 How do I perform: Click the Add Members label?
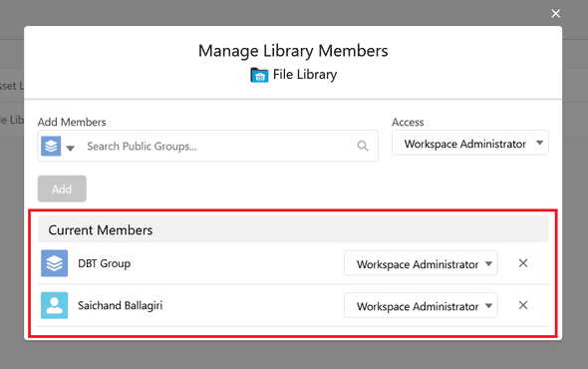[x=72, y=122]
